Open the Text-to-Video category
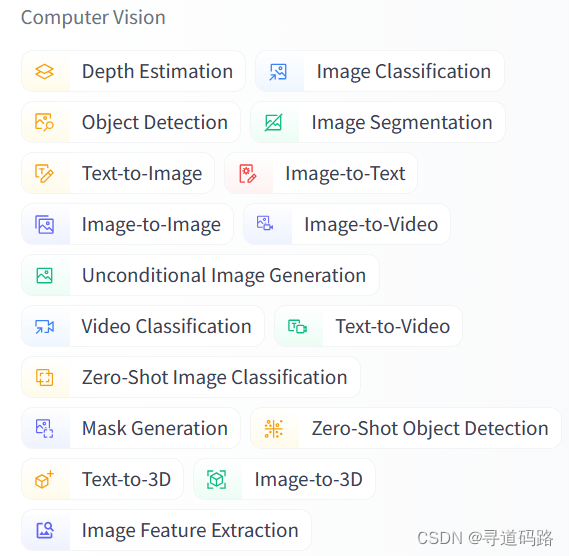Screen dimensions: 569x556 click(368, 326)
